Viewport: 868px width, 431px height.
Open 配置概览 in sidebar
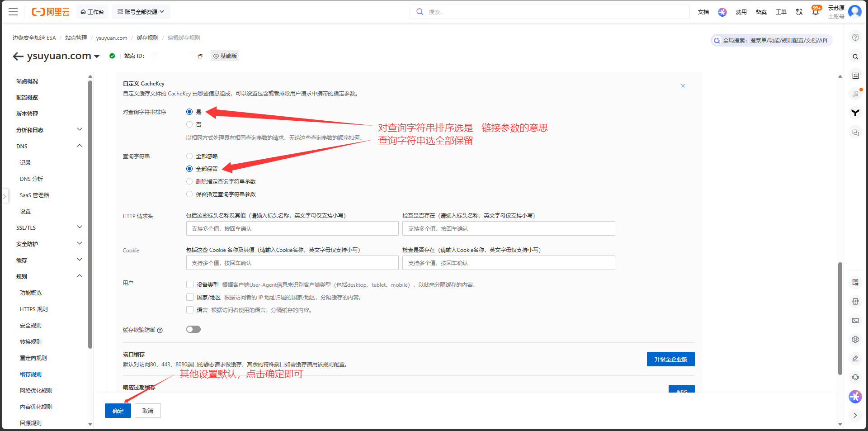tap(27, 97)
